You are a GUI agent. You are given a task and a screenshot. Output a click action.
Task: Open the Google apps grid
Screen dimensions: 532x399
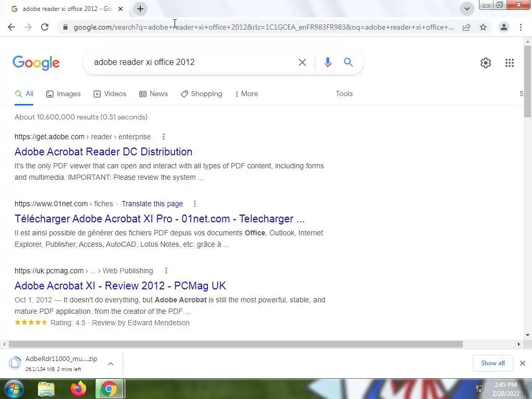(x=509, y=63)
